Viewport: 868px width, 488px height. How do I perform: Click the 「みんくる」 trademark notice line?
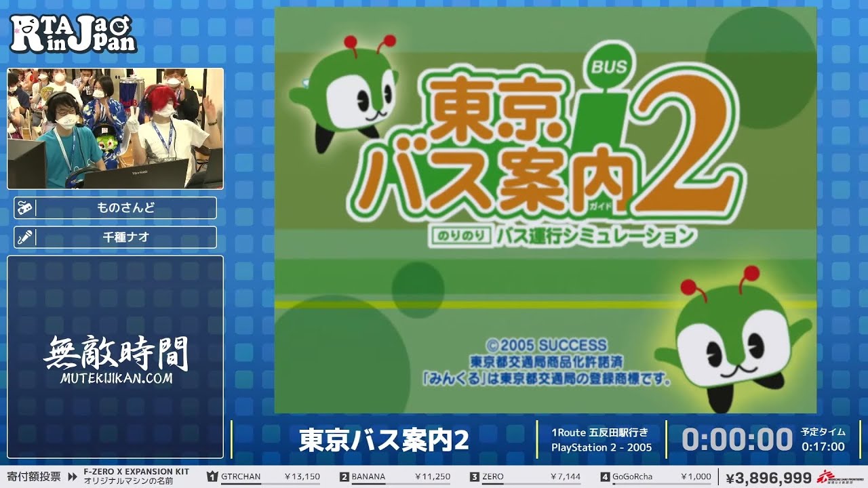click(x=546, y=378)
